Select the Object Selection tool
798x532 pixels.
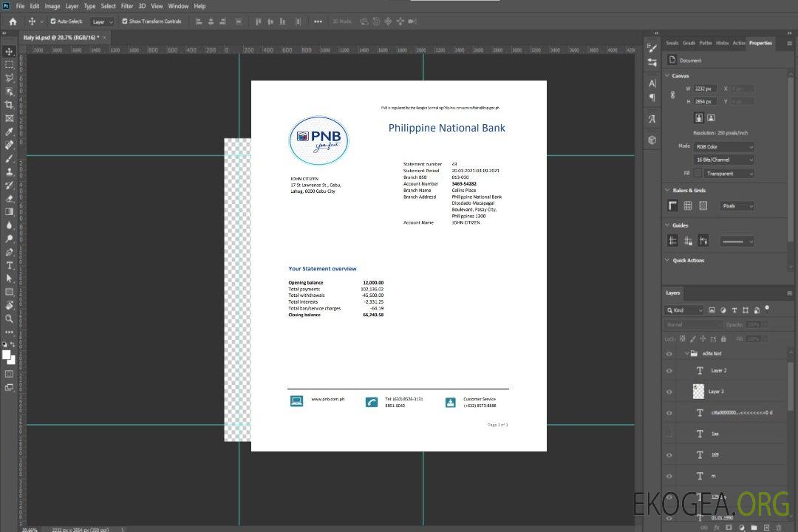click(9, 92)
